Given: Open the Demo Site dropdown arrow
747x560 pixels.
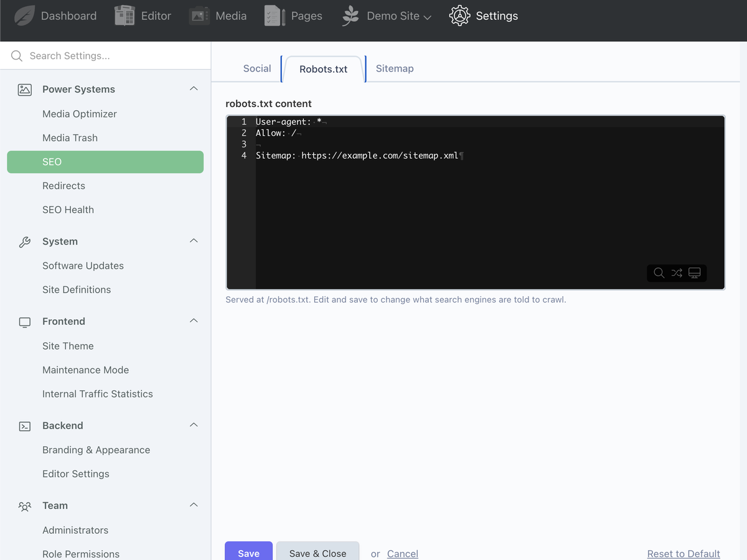Looking at the screenshot, I should pos(427,17).
